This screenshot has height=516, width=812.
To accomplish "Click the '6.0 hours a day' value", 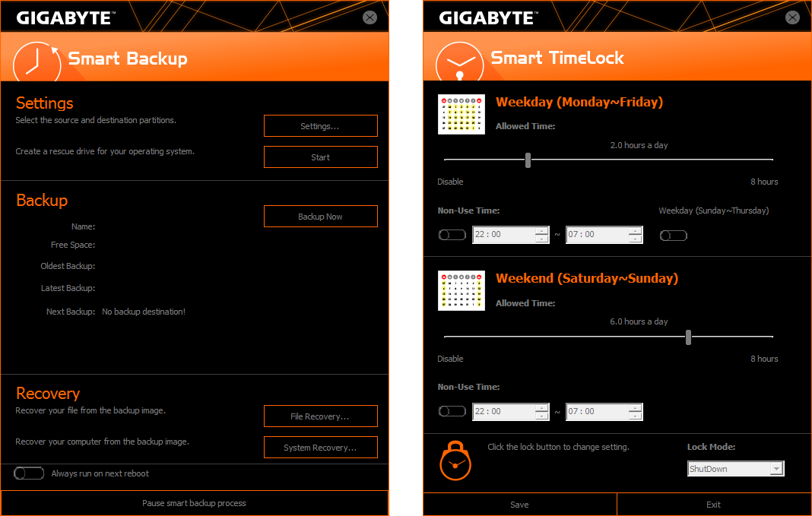I will tap(639, 321).
